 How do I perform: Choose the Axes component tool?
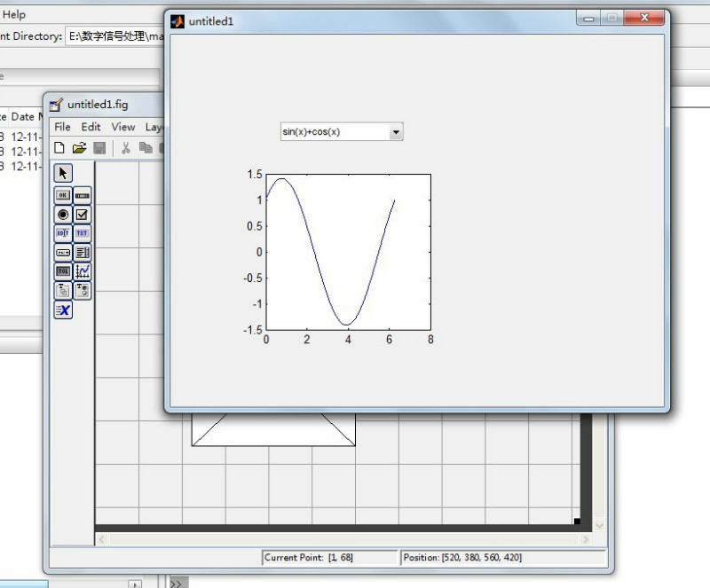(x=83, y=271)
